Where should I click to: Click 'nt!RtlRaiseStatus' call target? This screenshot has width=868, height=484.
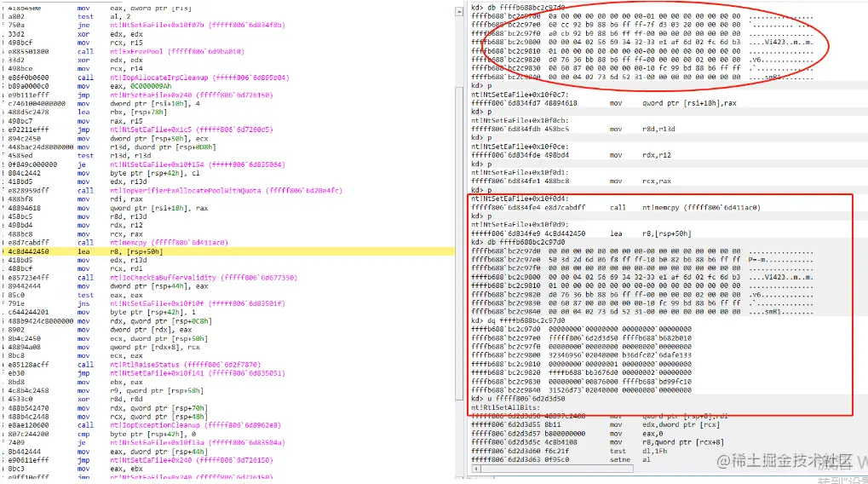tap(185, 365)
